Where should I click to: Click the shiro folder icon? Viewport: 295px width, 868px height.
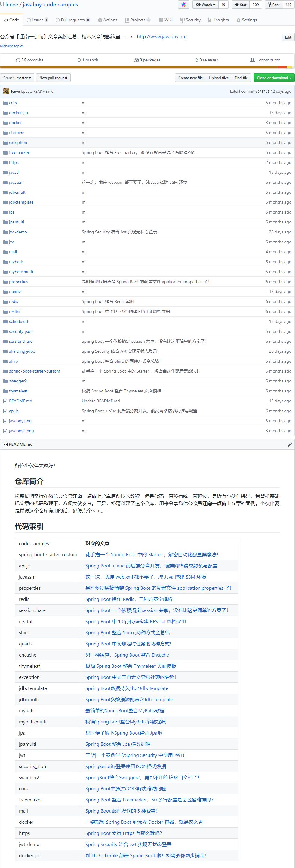pos(5,361)
